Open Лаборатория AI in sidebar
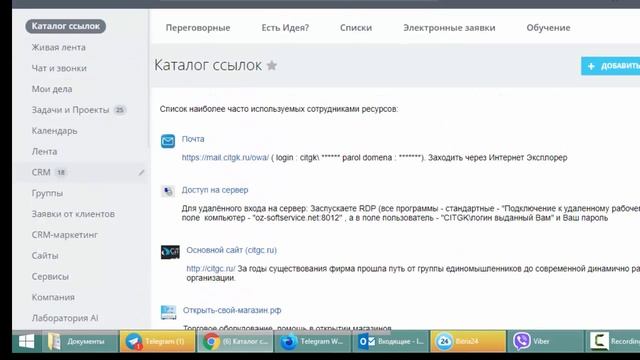The height and width of the screenshot is (360, 640). (x=65, y=318)
